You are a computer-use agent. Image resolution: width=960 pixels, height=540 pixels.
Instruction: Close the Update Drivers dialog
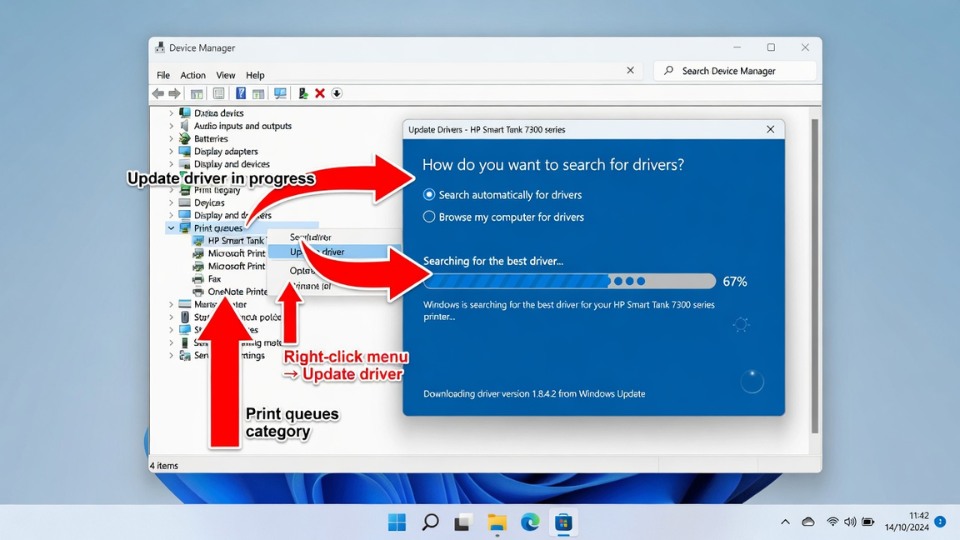[x=770, y=129]
